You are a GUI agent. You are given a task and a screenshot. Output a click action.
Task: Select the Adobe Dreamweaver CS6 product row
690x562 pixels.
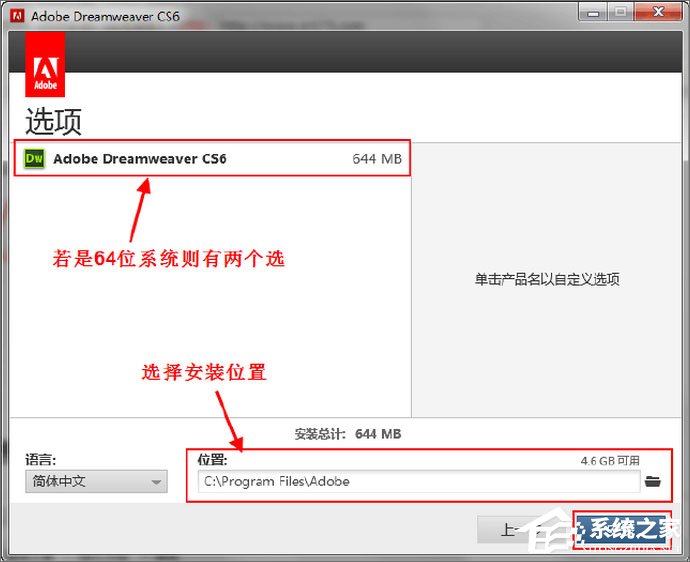(x=212, y=158)
